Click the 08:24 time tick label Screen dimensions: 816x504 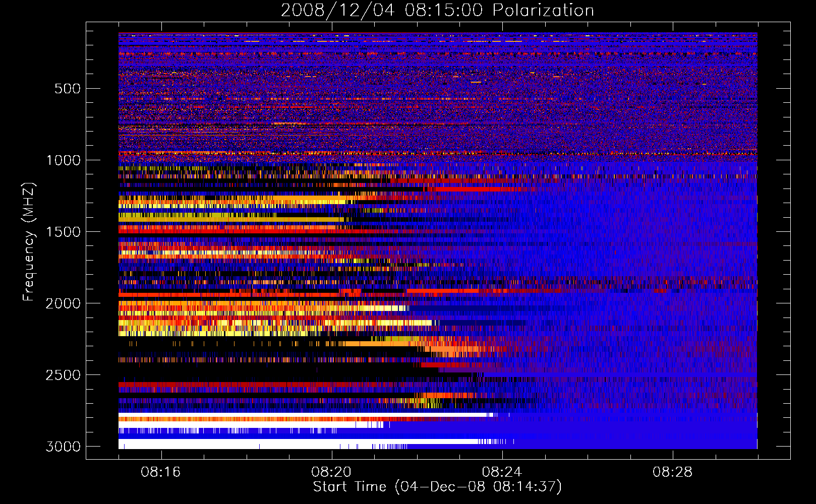pyautogui.click(x=502, y=472)
